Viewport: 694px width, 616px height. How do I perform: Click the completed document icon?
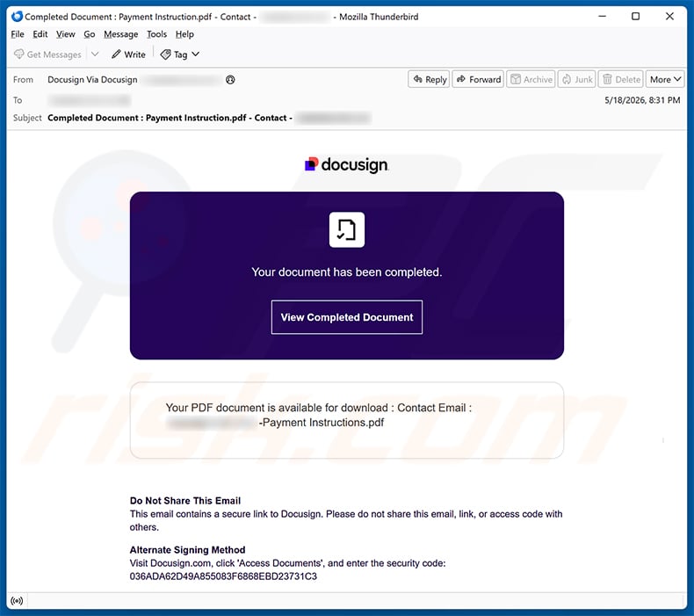click(x=346, y=229)
